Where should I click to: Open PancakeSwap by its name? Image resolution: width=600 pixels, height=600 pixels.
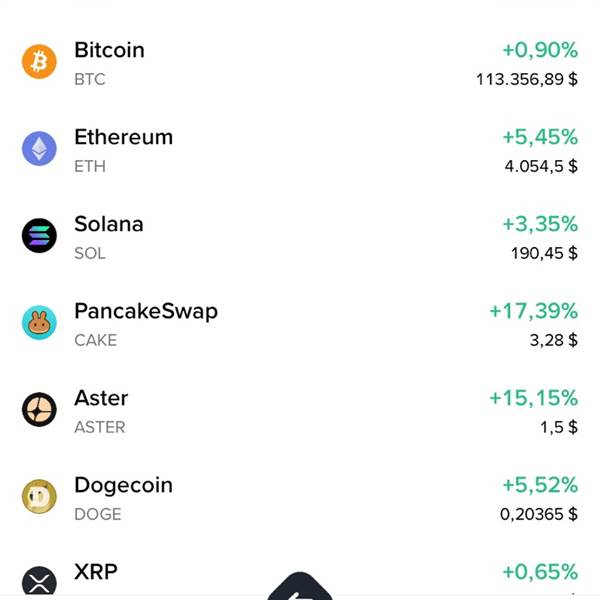[145, 311]
